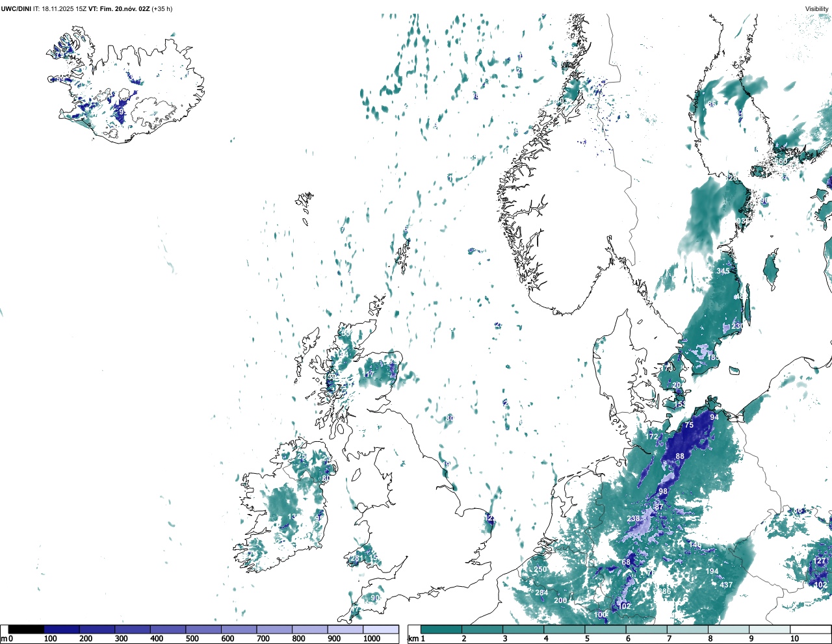The image size is (832, 644).
Task: Click the legend tick label '500'
Action: 192,639
